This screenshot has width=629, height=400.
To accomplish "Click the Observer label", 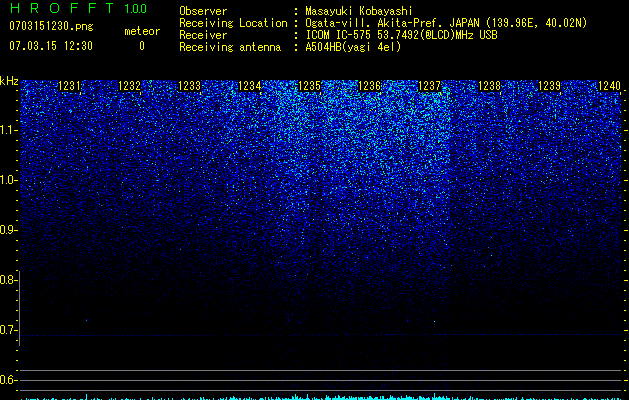I will [x=203, y=11].
